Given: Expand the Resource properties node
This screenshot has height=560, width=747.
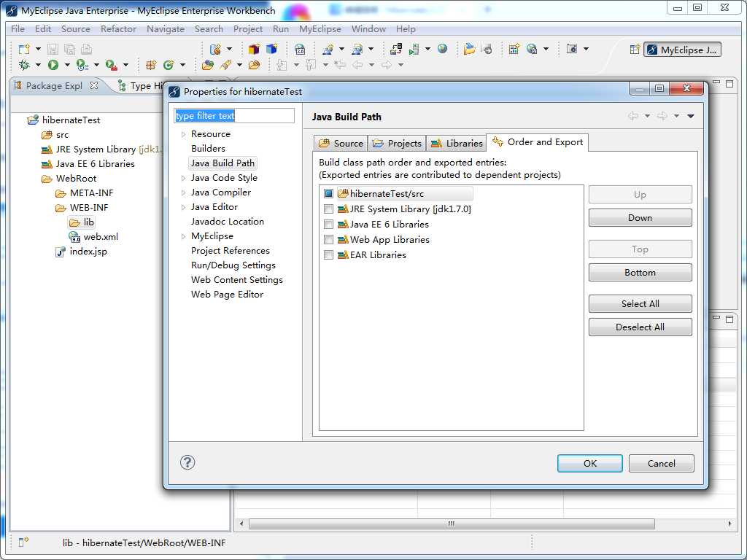Looking at the screenshot, I should pos(183,134).
